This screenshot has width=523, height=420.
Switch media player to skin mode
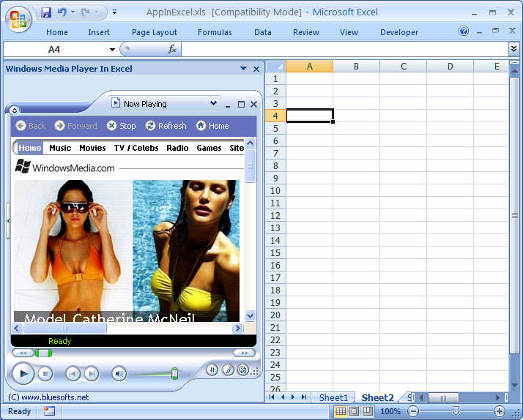pyautogui.click(x=243, y=370)
